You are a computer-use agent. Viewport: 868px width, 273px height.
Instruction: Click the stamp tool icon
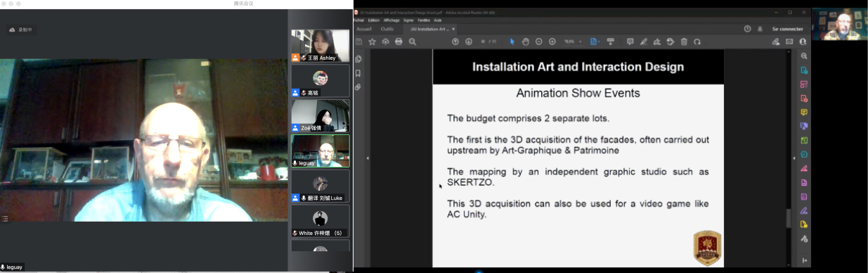pos(670,42)
